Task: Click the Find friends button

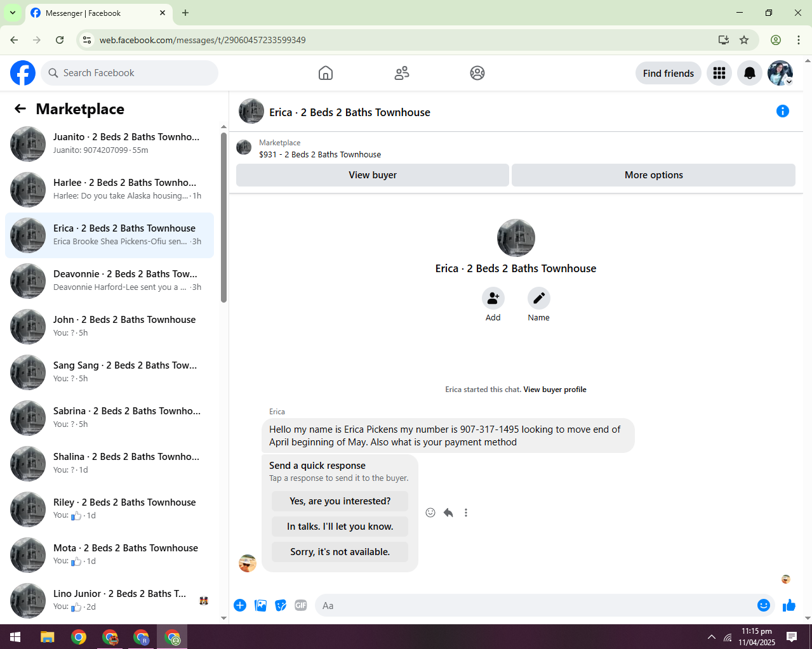Action: coord(669,73)
